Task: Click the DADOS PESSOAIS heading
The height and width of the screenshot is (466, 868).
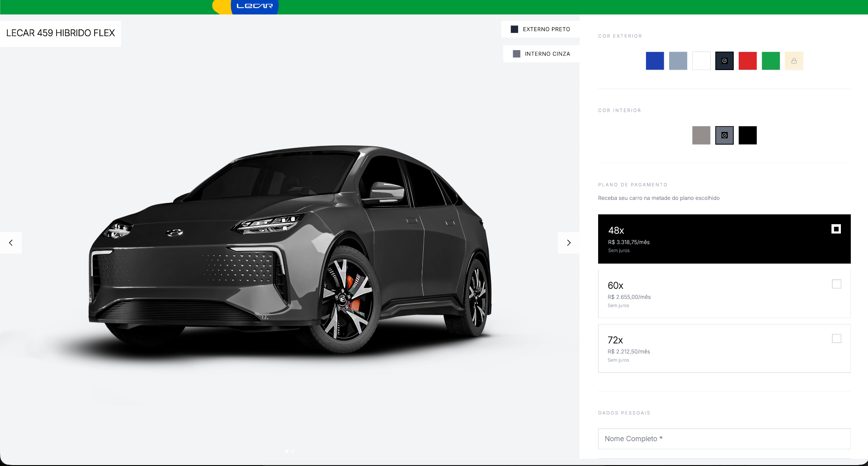Action: tap(624, 413)
